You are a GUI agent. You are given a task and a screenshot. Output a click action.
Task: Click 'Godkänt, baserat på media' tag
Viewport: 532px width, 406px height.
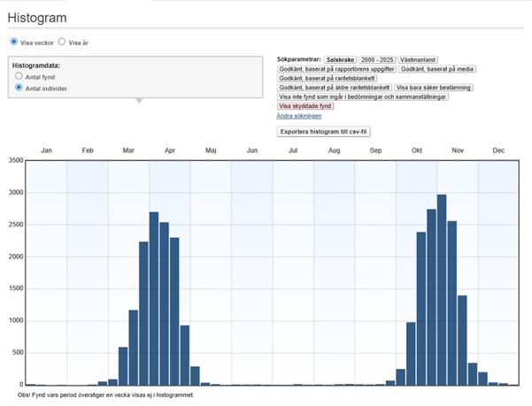point(436,69)
